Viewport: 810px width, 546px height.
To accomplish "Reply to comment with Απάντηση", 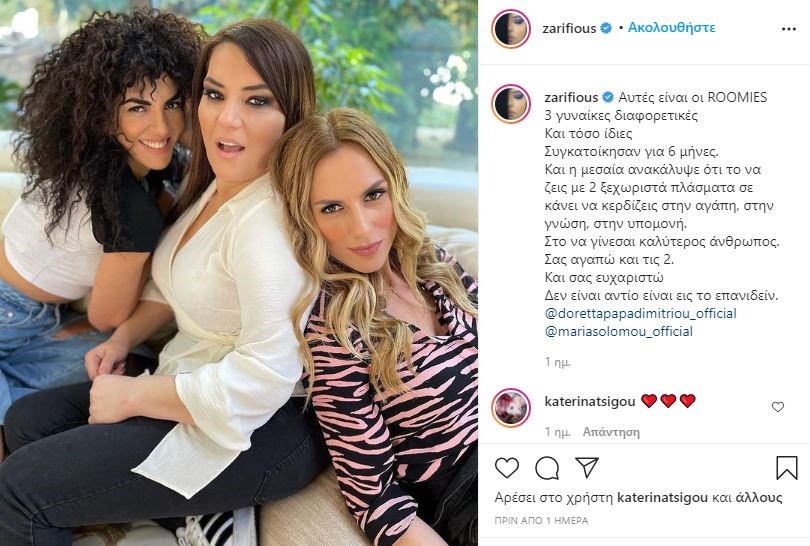I will tap(611, 432).
